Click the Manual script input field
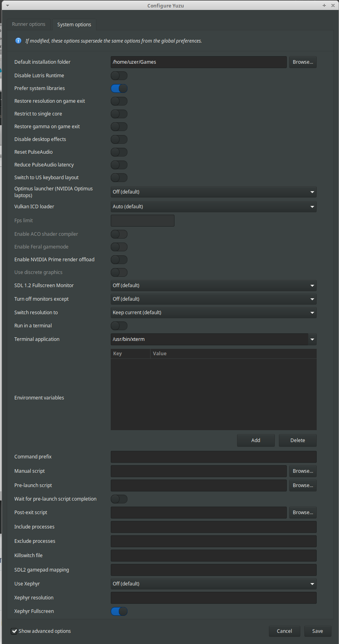Image resolution: width=339 pixels, height=644 pixels. [x=198, y=471]
